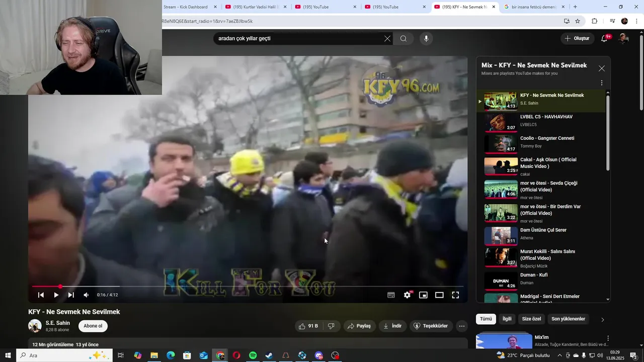Select mor ve ötesi - Bir Derdim Var
Viewport: 644px width, 362px height.
coord(541,213)
